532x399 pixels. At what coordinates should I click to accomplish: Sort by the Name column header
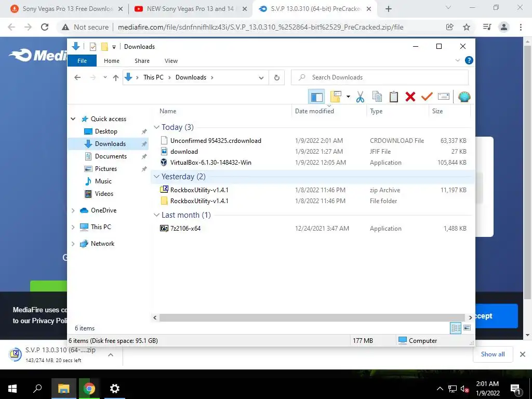[168, 111]
